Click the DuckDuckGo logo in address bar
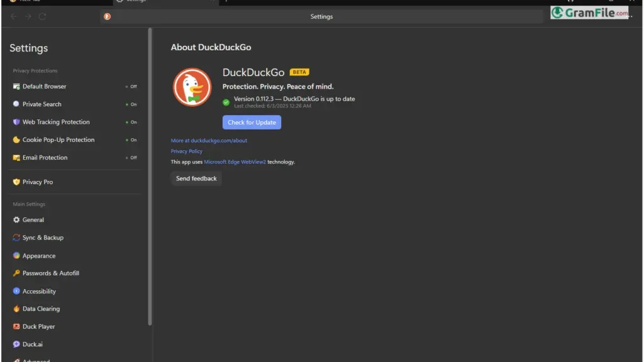This screenshot has height=362, width=644. point(107,16)
